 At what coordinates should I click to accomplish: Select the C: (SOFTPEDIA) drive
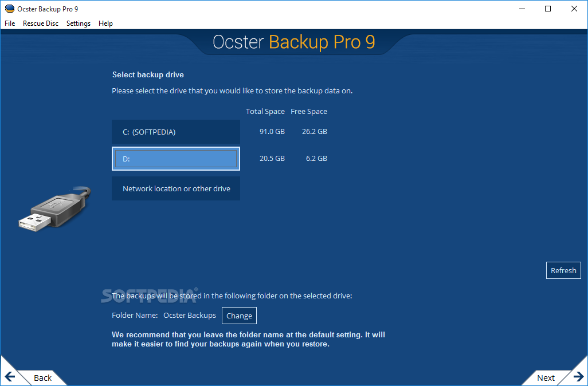176,132
